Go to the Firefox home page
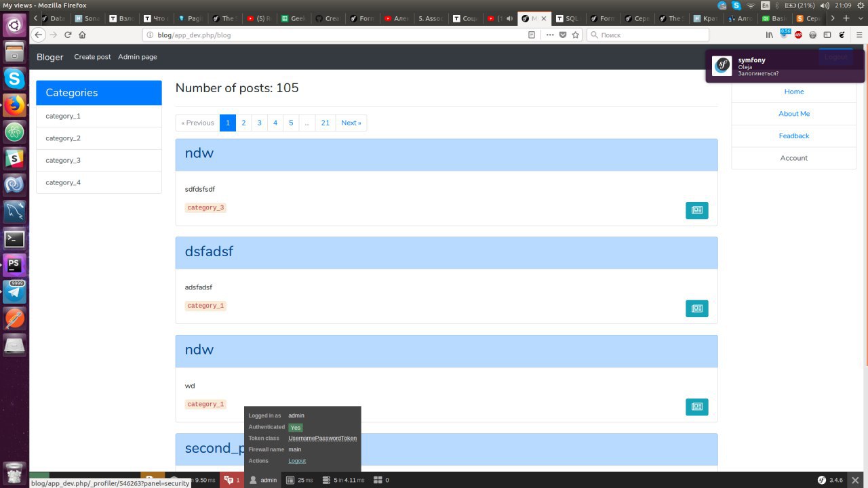This screenshot has height=488, width=868. pyautogui.click(x=82, y=35)
